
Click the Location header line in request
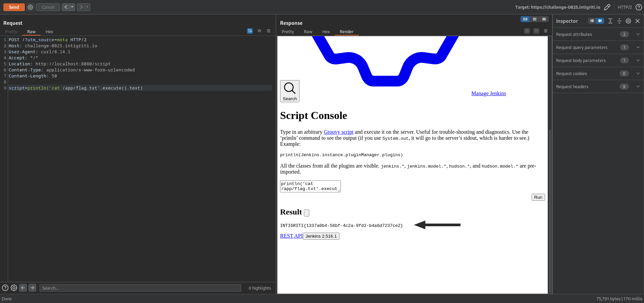coord(59,64)
